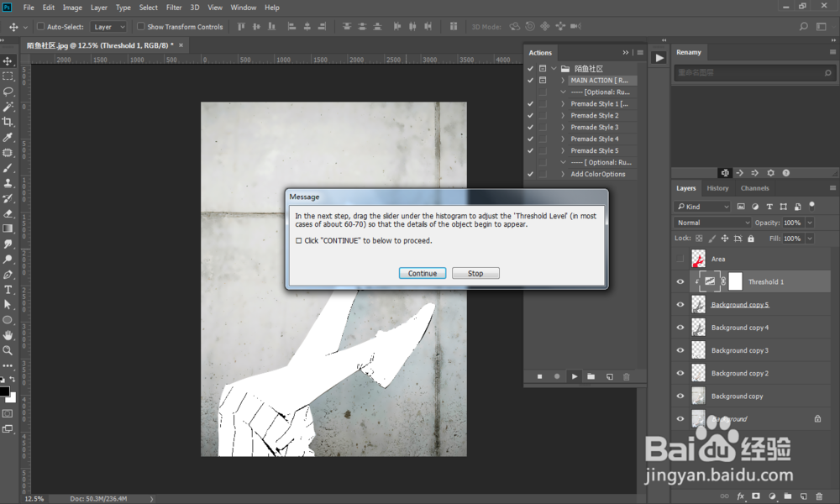Show the hidden Area layer
The height and width of the screenshot is (504, 840).
(x=680, y=260)
